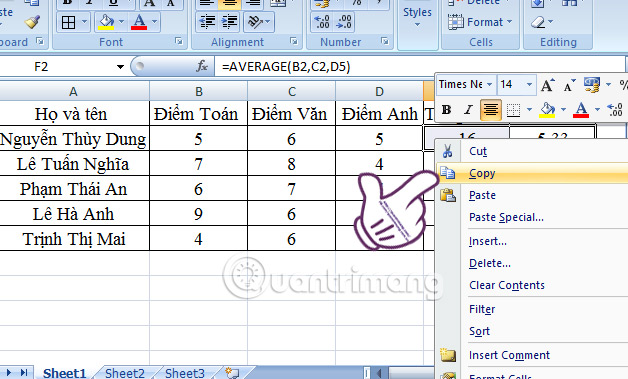Switch to the Sheet2 tab
Viewport: 628px width, 379px height.
(125, 373)
